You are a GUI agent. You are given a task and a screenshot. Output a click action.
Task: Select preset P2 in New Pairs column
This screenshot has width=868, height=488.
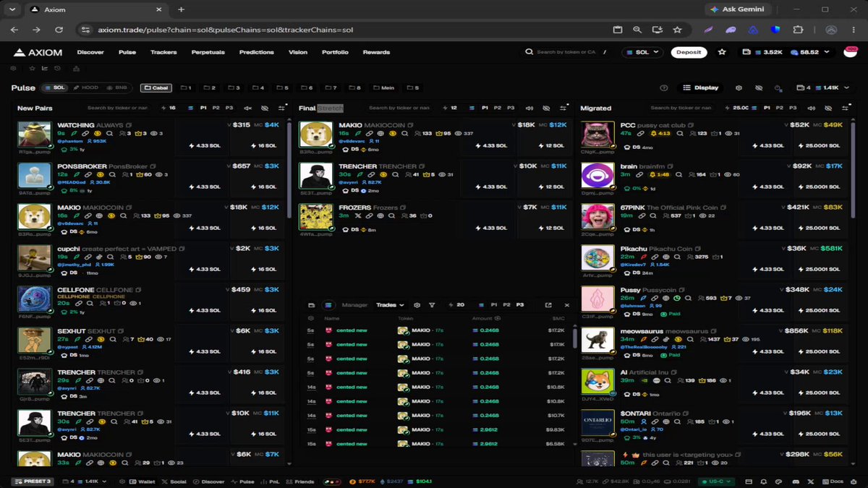[216, 108]
